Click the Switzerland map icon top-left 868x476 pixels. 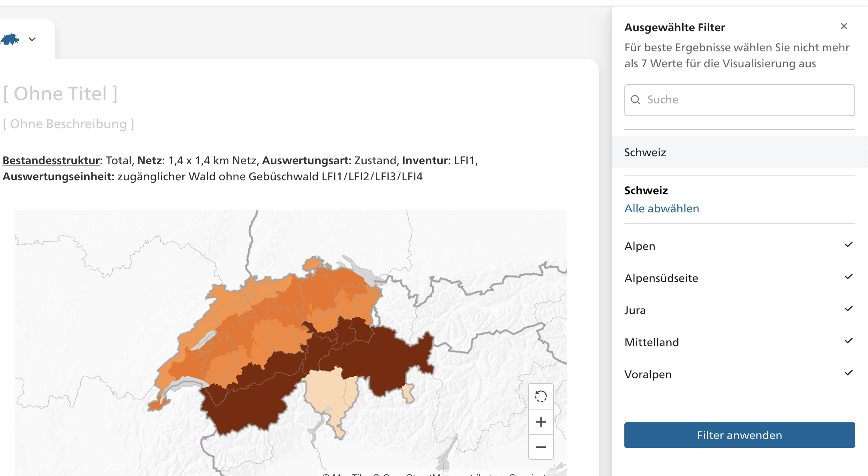11,39
